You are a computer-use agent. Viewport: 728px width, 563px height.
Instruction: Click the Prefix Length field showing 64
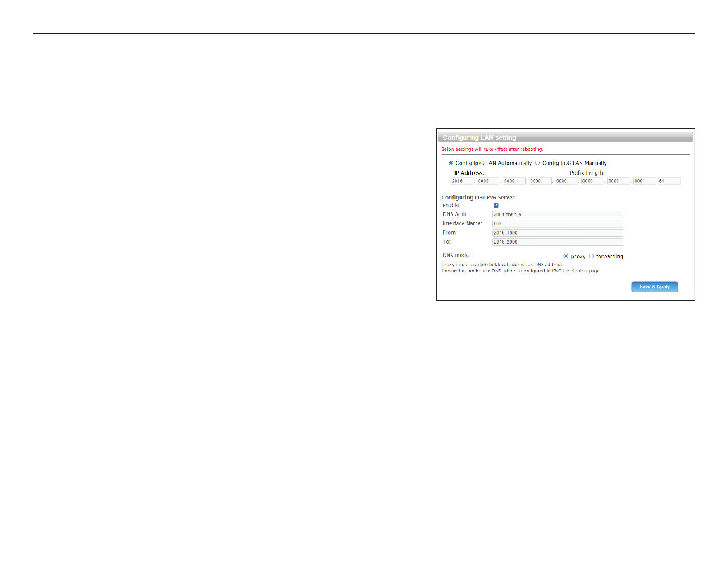[669, 181]
